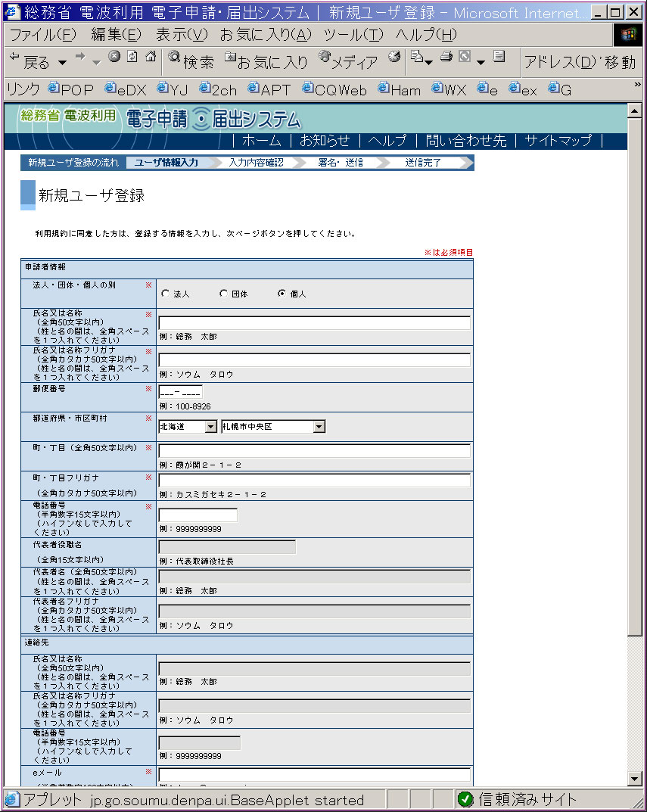Click the 郵便番号 postal code field

[180, 391]
